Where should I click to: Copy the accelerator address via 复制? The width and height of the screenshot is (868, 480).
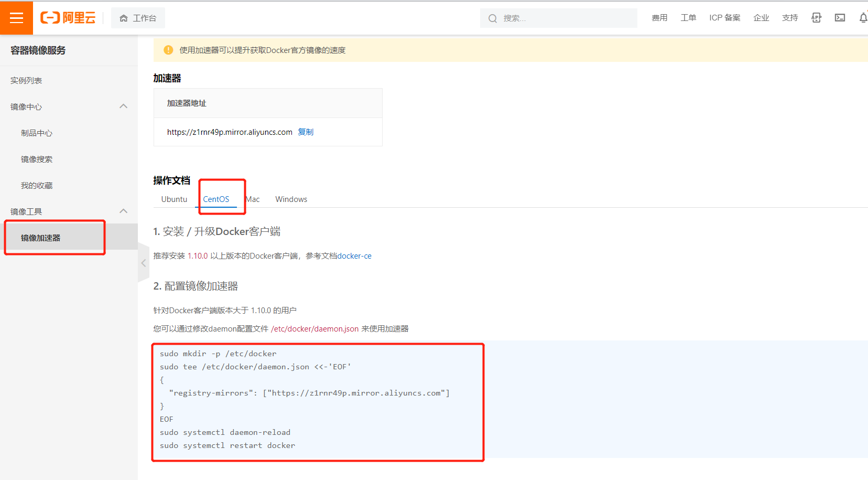[306, 132]
